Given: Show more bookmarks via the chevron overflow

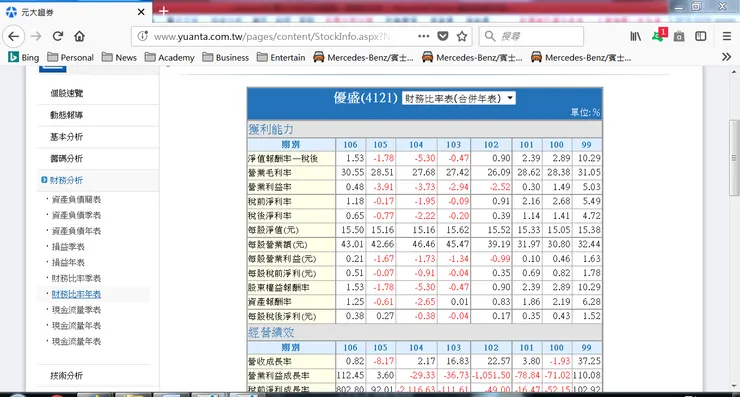Looking at the screenshot, I should coord(726,57).
